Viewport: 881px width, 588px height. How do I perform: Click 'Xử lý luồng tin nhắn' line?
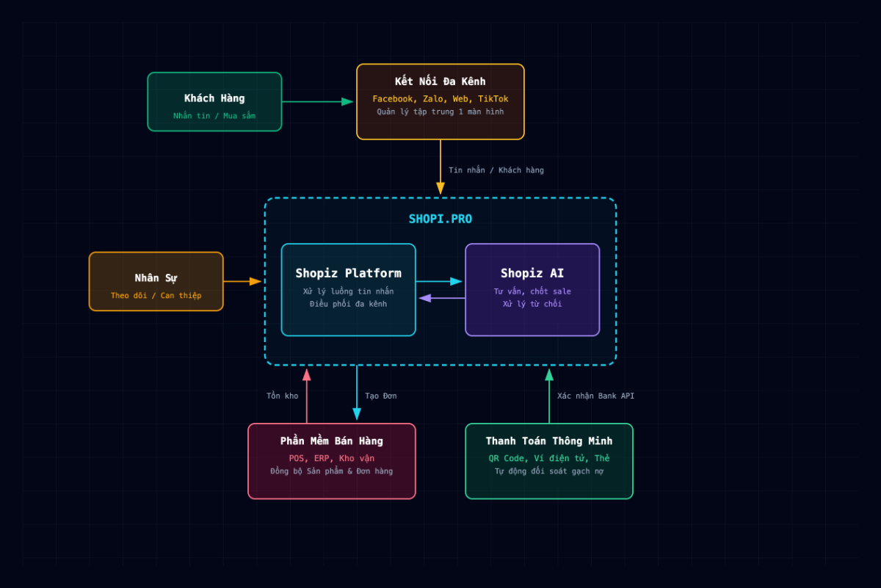349,291
